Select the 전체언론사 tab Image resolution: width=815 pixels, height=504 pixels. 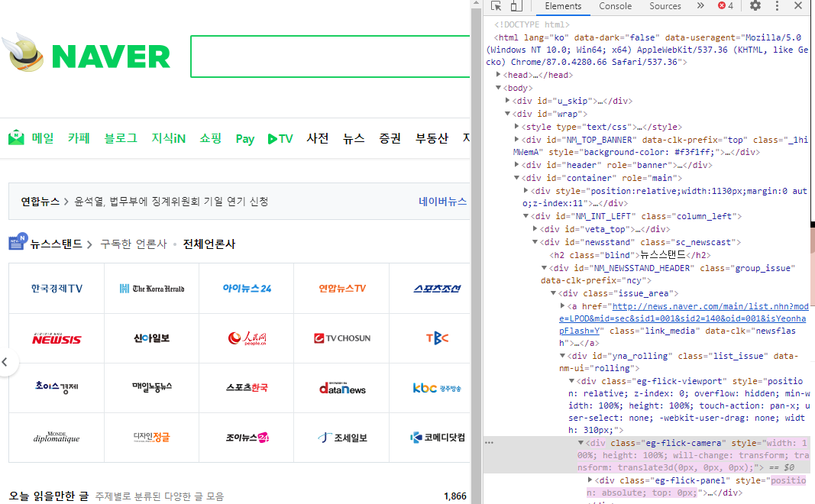(x=209, y=244)
